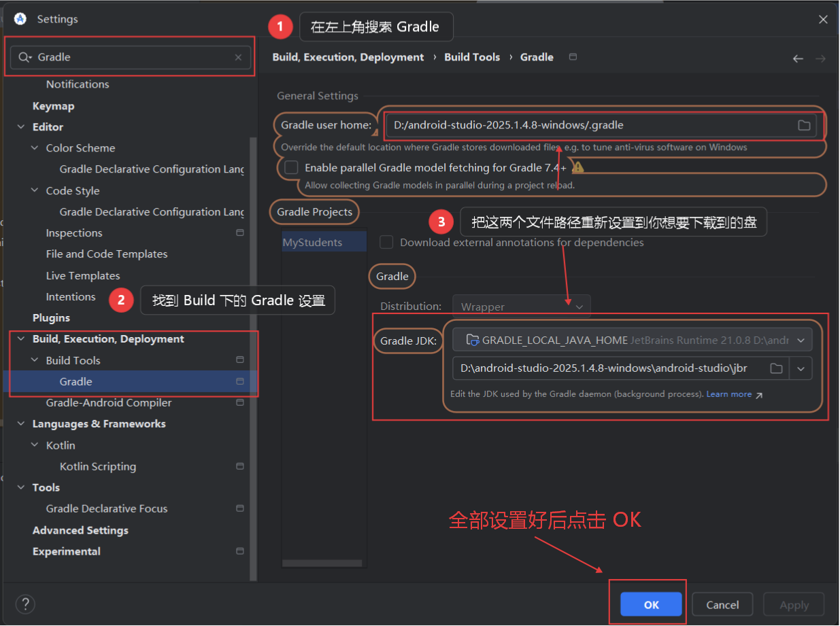Collapse the Color Scheme node
Image resolution: width=840 pixels, height=626 pixels.
point(35,148)
